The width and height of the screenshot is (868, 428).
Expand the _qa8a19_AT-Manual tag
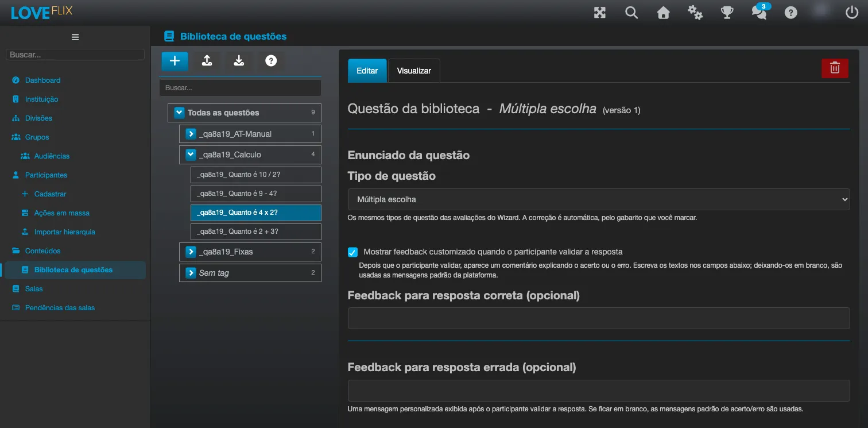click(191, 134)
